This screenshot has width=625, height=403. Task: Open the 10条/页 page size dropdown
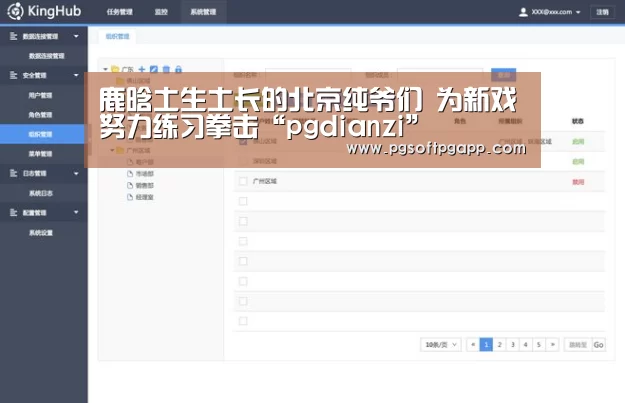[440, 344]
